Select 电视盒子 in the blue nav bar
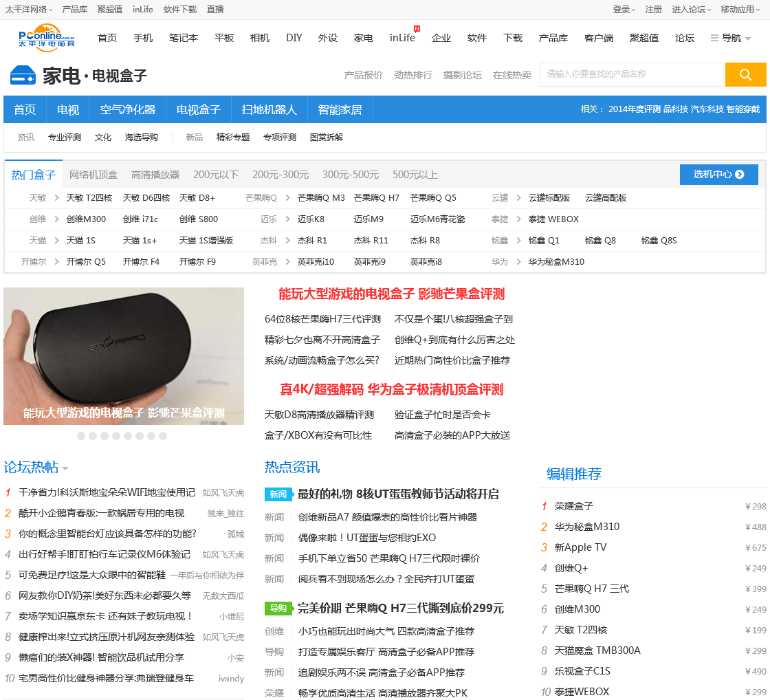The height and width of the screenshot is (700, 770). [x=199, y=109]
